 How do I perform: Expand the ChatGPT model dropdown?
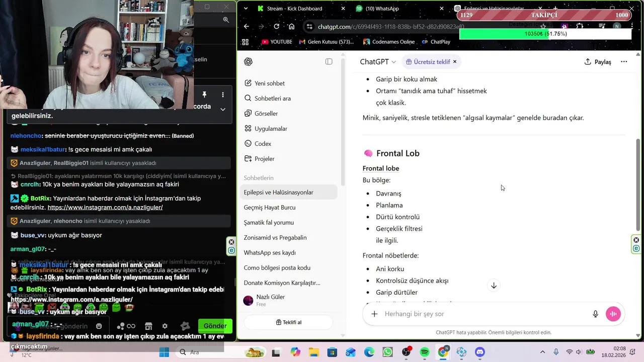point(378,62)
